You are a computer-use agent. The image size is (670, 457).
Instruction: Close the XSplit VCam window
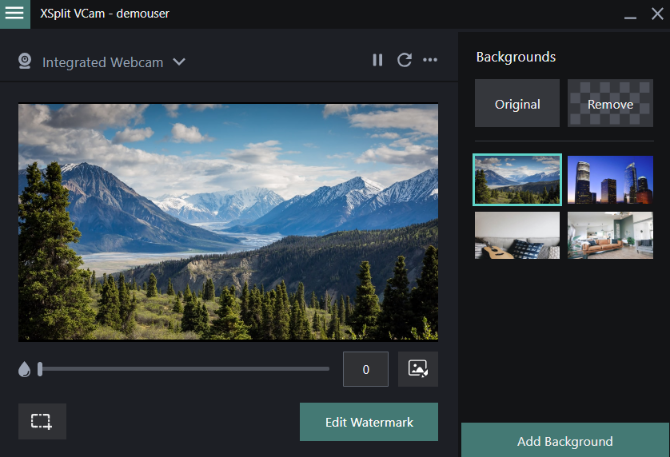(x=657, y=14)
